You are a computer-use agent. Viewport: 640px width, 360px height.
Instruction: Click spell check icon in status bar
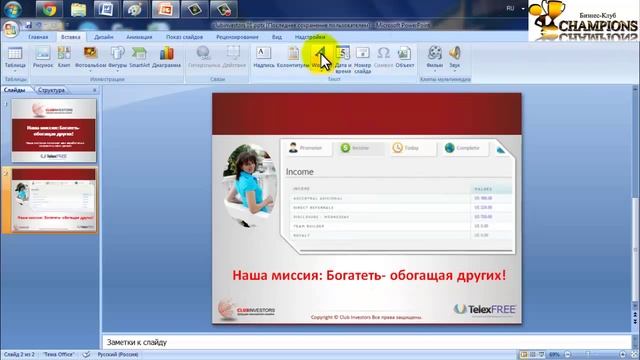[x=86, y=354]
